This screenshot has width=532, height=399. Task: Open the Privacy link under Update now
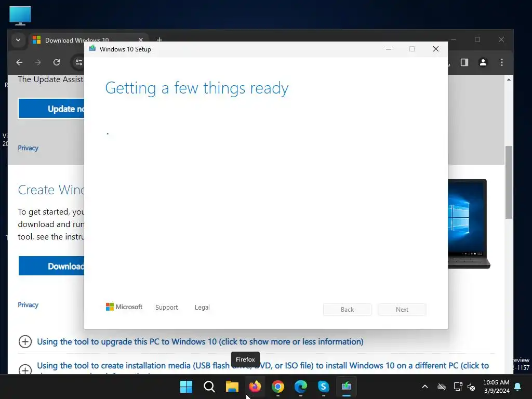[28, 148]
